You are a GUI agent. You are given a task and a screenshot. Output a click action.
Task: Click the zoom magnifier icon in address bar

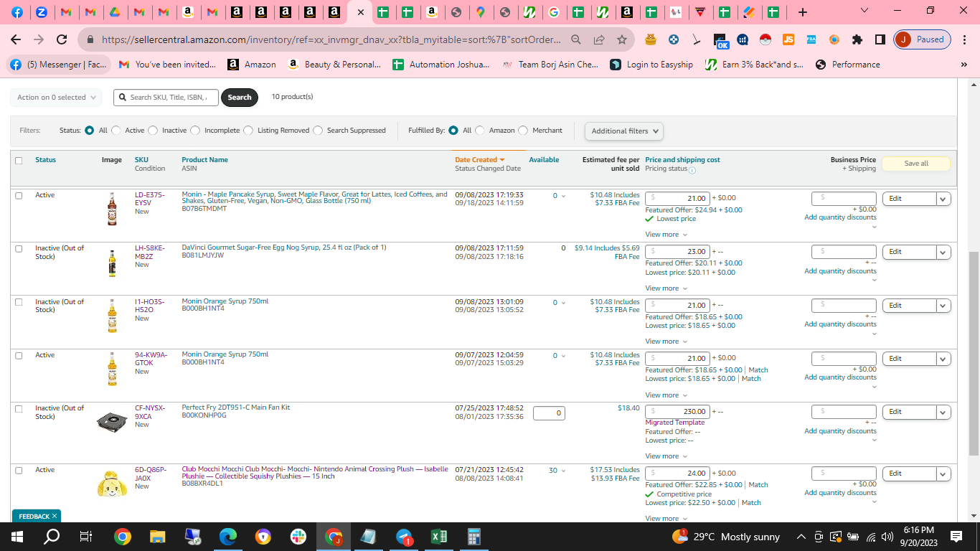coord(576,39)
